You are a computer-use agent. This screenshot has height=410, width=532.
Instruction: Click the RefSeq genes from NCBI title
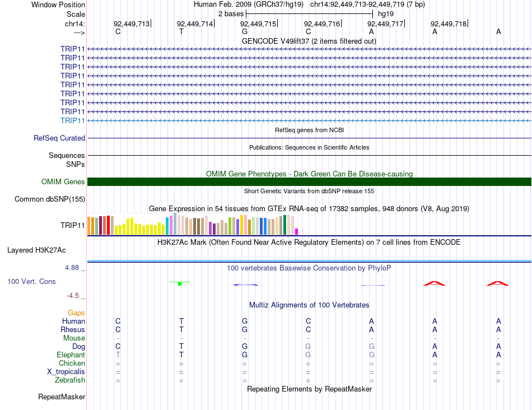point(310,130)
